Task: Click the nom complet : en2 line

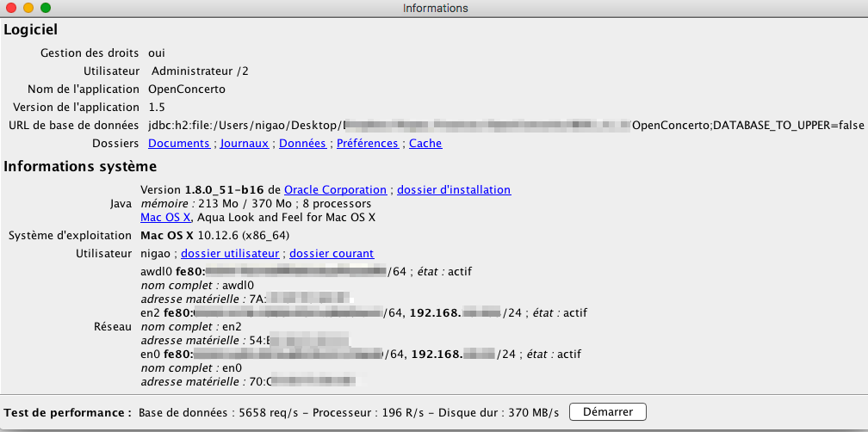Action: point(191,326)
